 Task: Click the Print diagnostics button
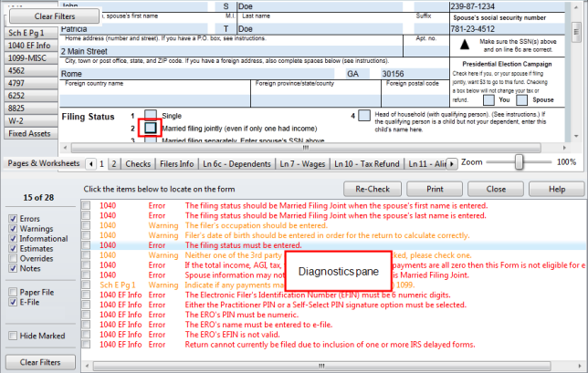click(435, 189)
